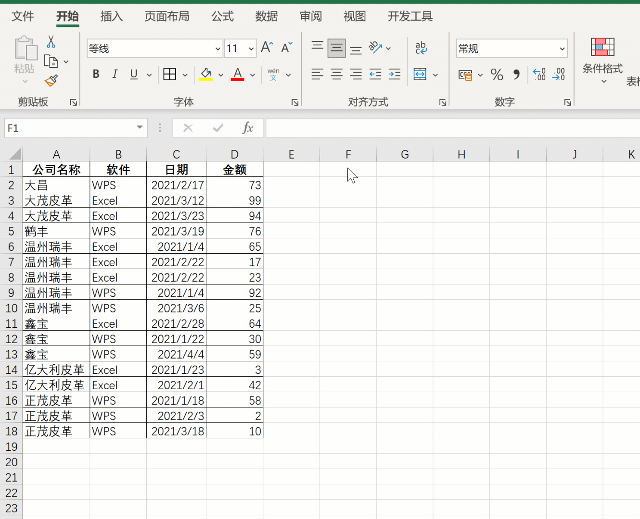Click the formula bar confirm checkmark

click(x=218, y=128)
